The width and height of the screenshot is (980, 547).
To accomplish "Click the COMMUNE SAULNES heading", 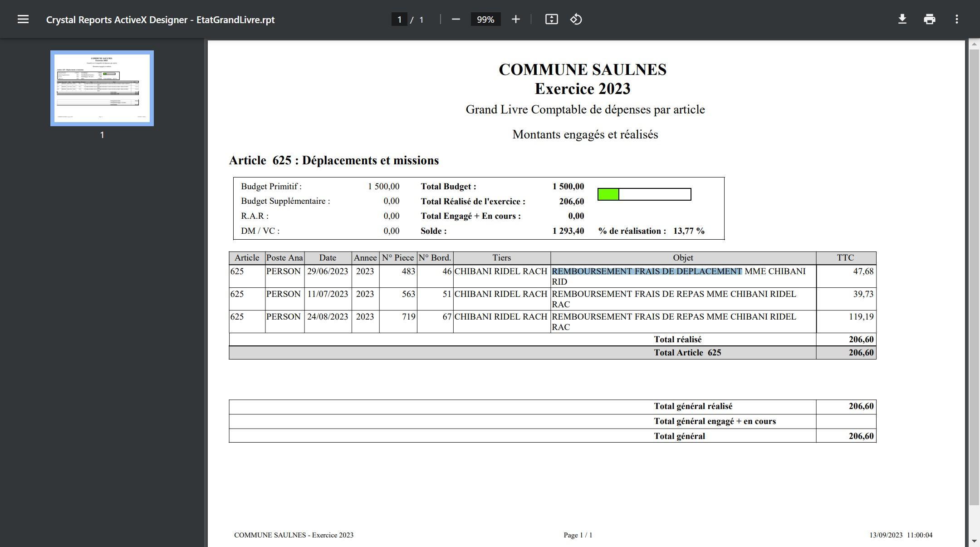I will [x=583, y=69].
